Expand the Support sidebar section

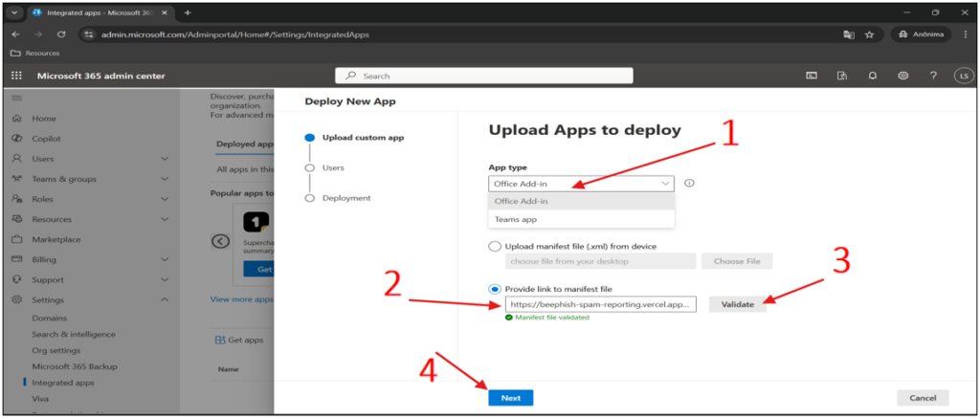[165, 279]
